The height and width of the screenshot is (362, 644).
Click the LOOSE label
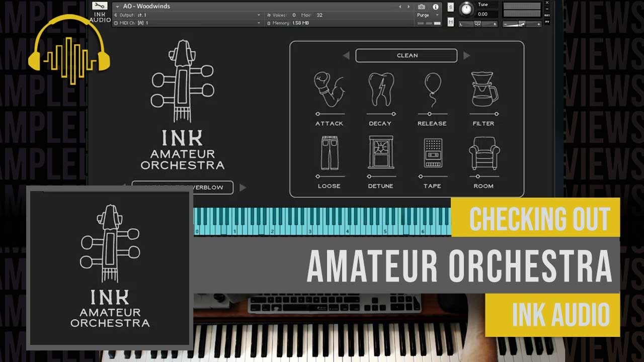[x=329, y=186]
